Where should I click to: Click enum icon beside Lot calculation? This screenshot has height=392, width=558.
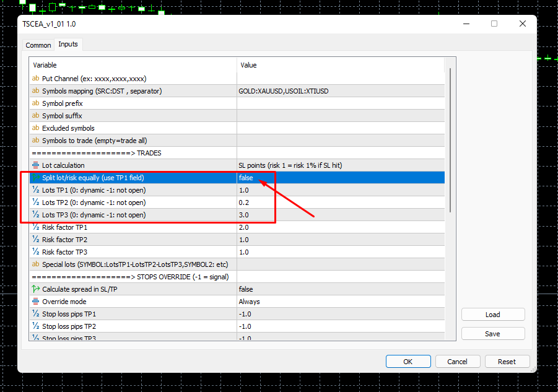click(35, 165)
